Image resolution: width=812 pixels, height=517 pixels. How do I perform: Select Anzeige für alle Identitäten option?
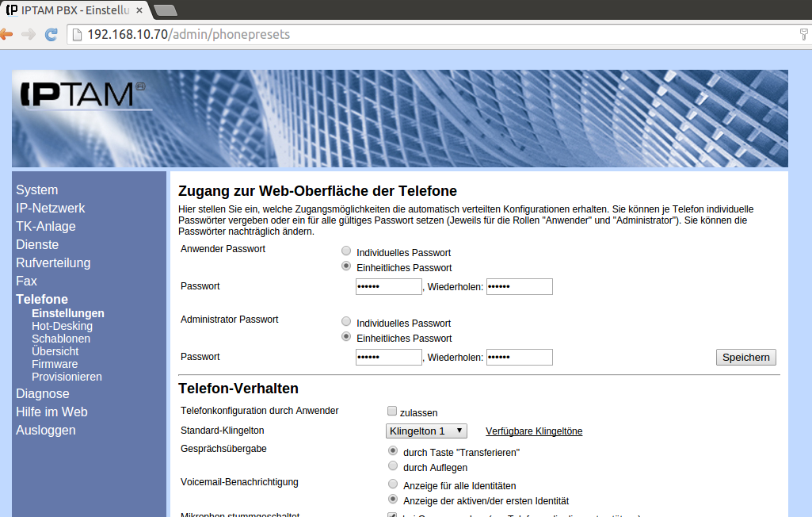coord(393,484)
